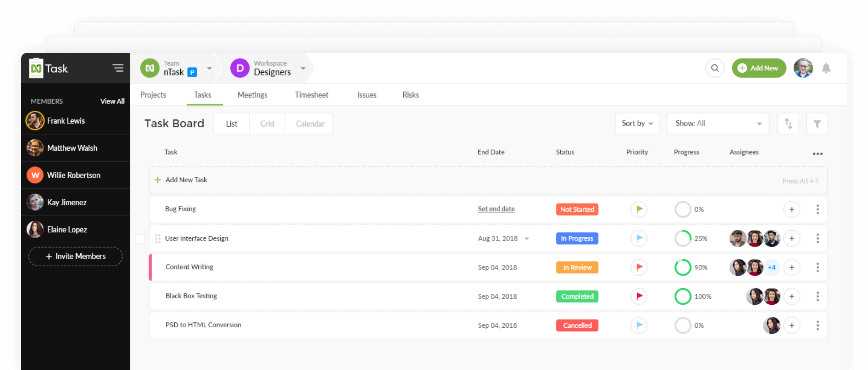Click Set end date link for Bug Fixing

[496, 209]
